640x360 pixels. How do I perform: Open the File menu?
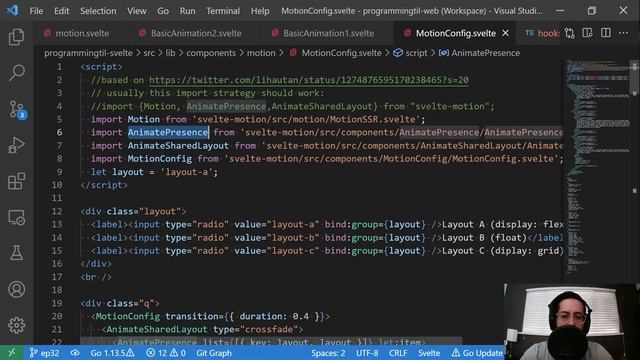(36, 11)
